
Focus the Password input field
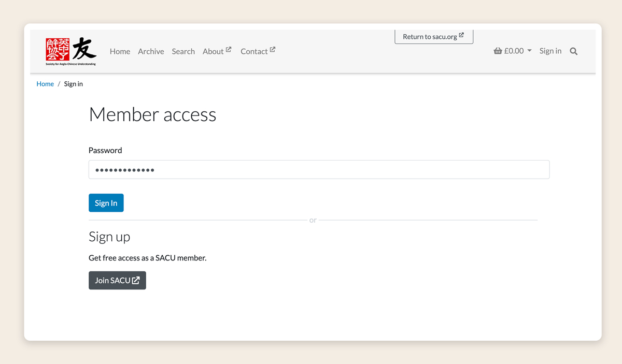(x=319, y=169)
